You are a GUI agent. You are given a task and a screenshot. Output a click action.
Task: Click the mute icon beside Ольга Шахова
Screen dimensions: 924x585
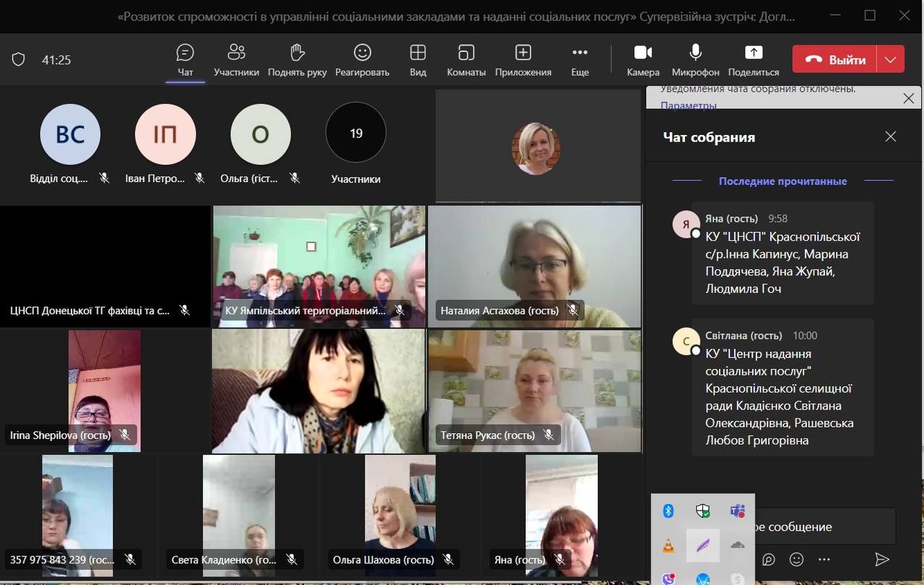point(448,559)
